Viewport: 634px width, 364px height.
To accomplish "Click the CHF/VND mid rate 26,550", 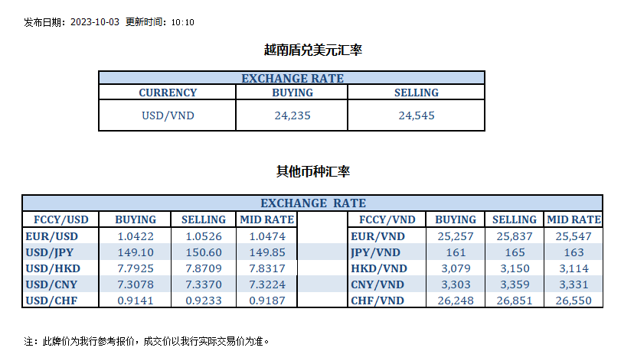I will (x=574, y=301).
